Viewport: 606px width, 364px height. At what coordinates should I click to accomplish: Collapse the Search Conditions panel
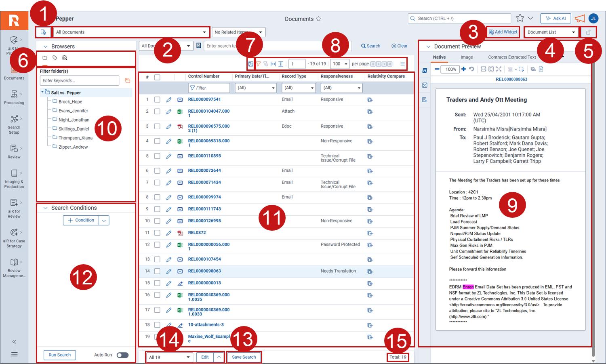point(45,208)
